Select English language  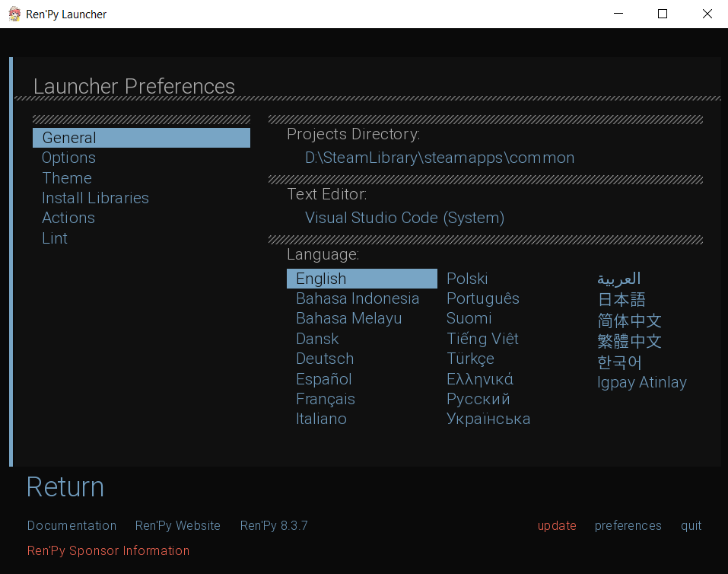[x=361, y=279]
